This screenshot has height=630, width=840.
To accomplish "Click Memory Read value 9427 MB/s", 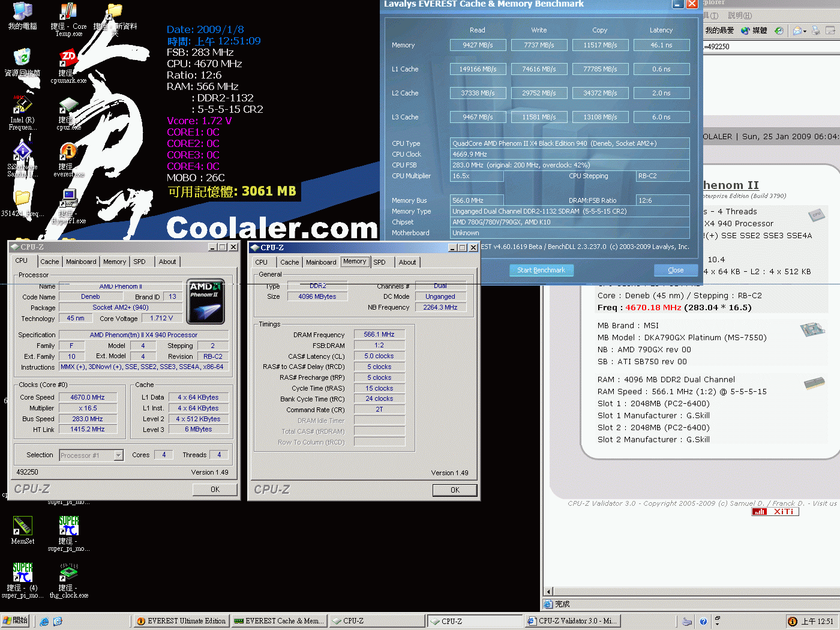I will (478, 45).
